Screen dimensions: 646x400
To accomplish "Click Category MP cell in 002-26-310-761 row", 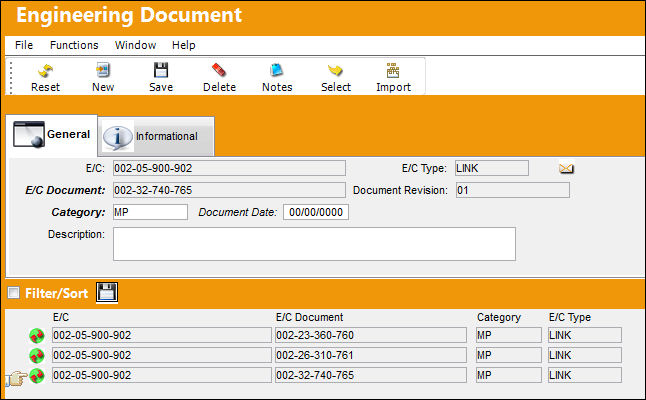I will point(509,355).
